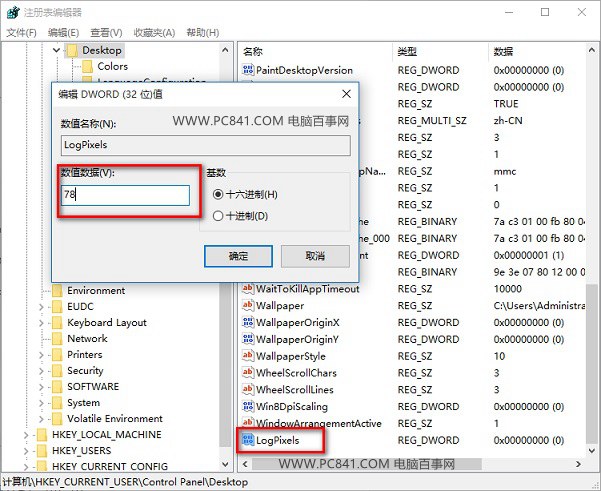Click the WallpaperStyle string icon
The image size is (601, 491).
(x=248, y=356)
